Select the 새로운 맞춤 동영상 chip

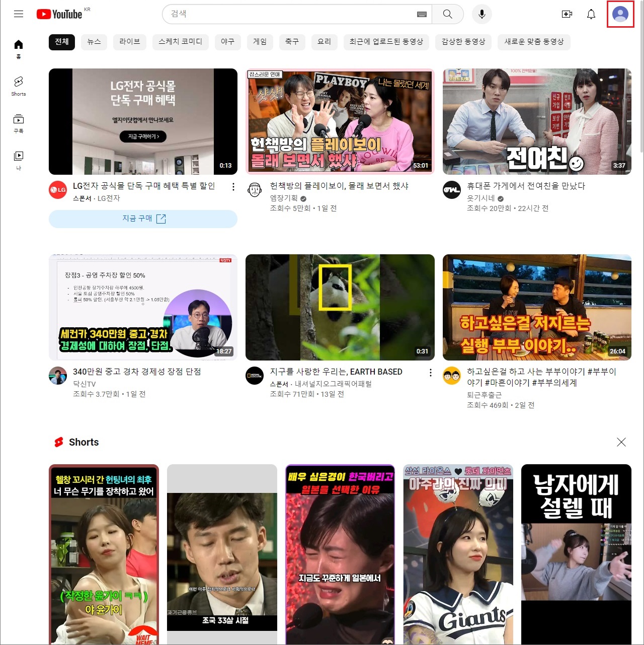pos(534,42)
